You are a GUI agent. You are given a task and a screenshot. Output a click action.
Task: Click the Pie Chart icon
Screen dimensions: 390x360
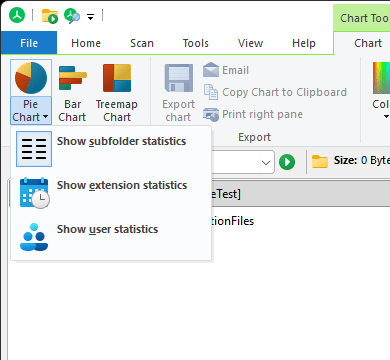point(31,78)
